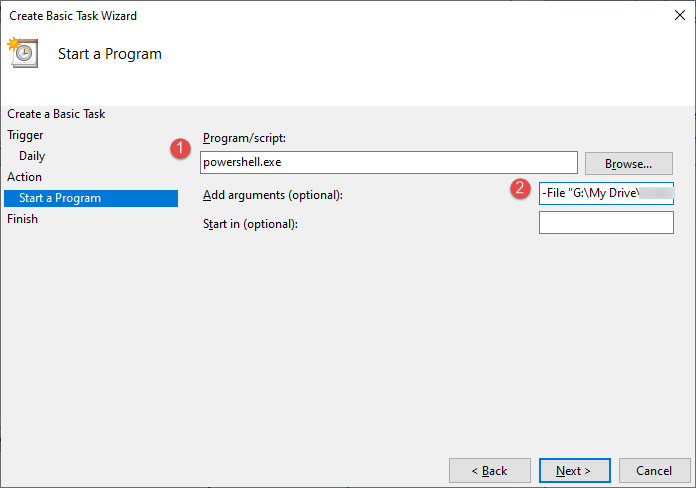Go to the Finish step
The width and height of the screenshot is (696, 488).
22,219
